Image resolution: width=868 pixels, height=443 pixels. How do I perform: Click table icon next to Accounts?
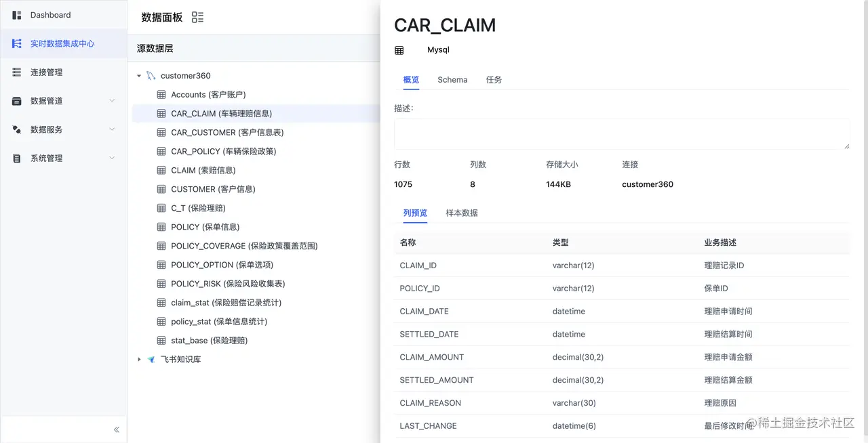[161, 95]
